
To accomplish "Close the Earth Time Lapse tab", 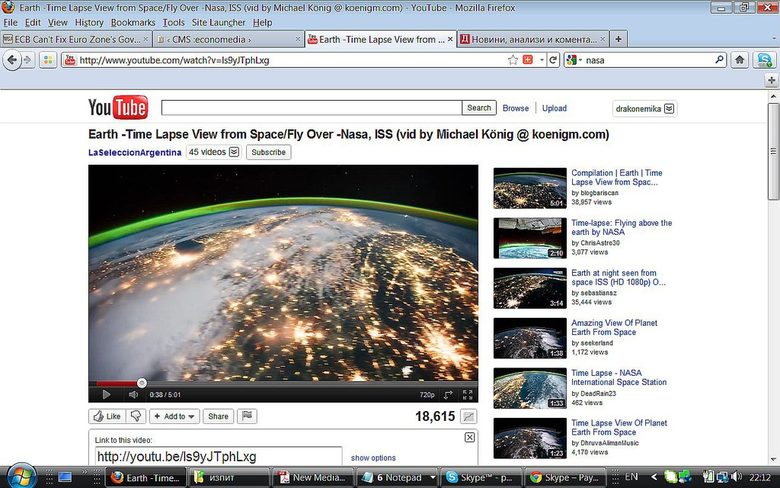I will click(x=450, y=39).
